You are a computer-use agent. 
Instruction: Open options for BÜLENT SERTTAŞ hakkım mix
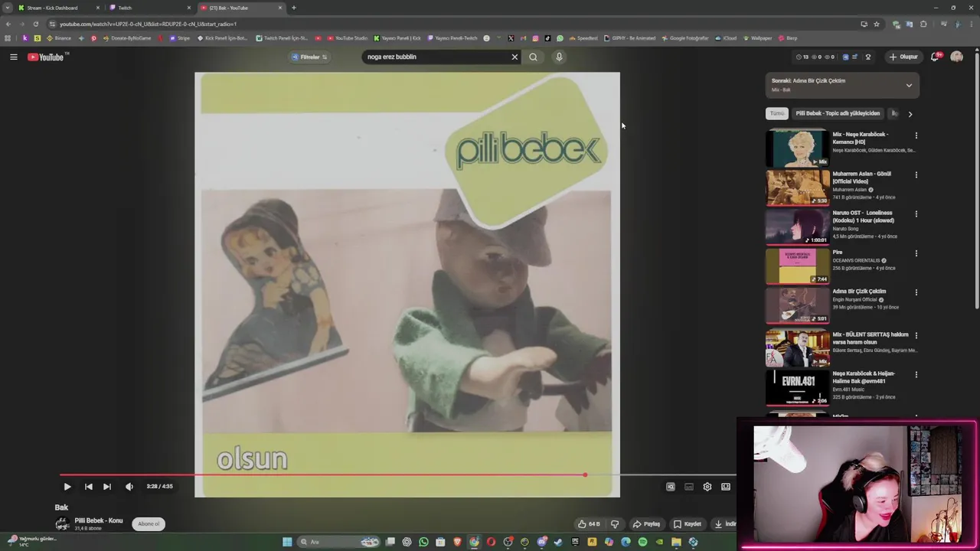pos(916,335)
